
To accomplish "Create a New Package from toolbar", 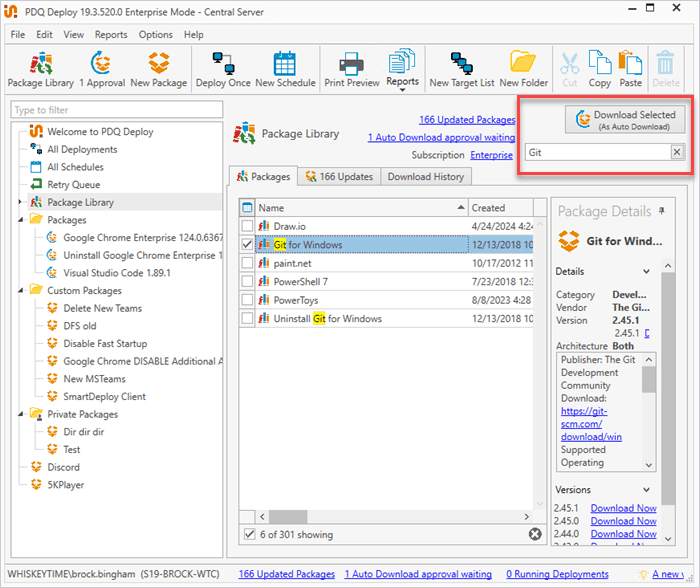I will (x=158, y=70).
